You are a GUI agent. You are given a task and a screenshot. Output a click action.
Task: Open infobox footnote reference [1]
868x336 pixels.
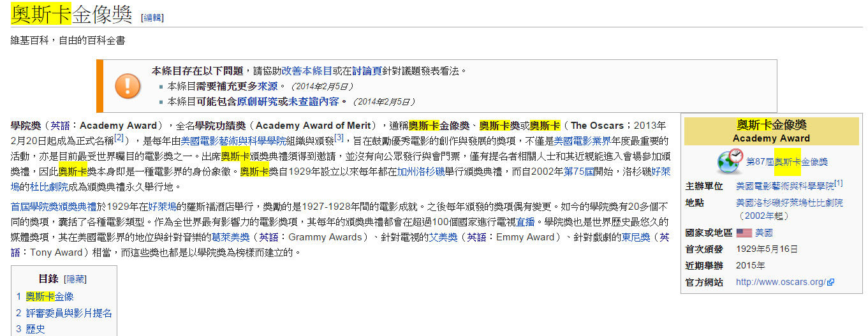pos(839,184)
